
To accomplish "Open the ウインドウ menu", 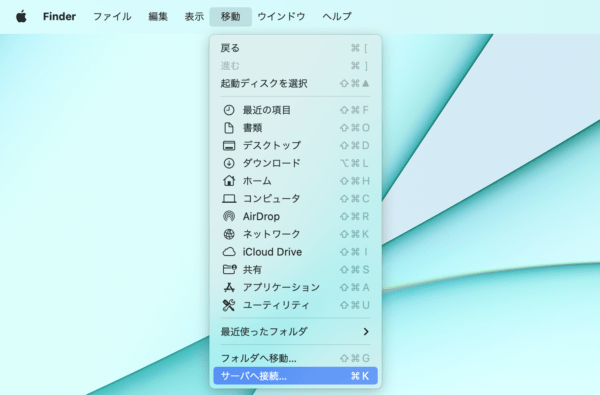I will [281, 16].
